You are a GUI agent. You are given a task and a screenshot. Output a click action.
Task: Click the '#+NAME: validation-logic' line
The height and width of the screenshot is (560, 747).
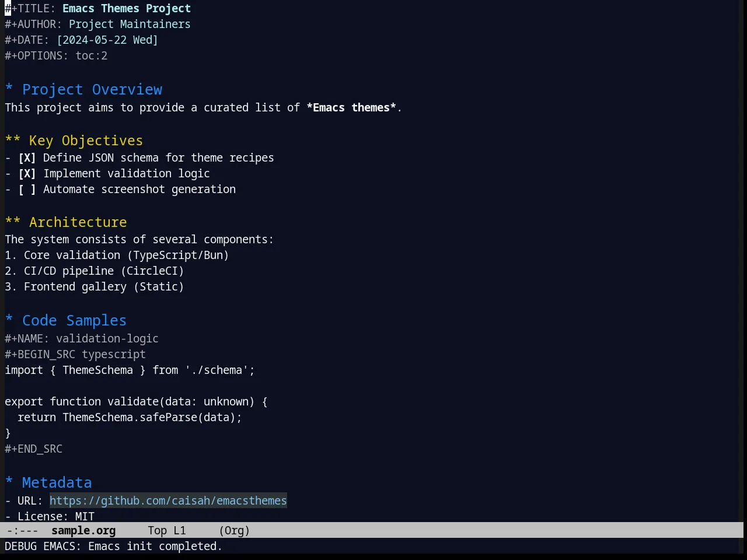[x=82, y=339]
